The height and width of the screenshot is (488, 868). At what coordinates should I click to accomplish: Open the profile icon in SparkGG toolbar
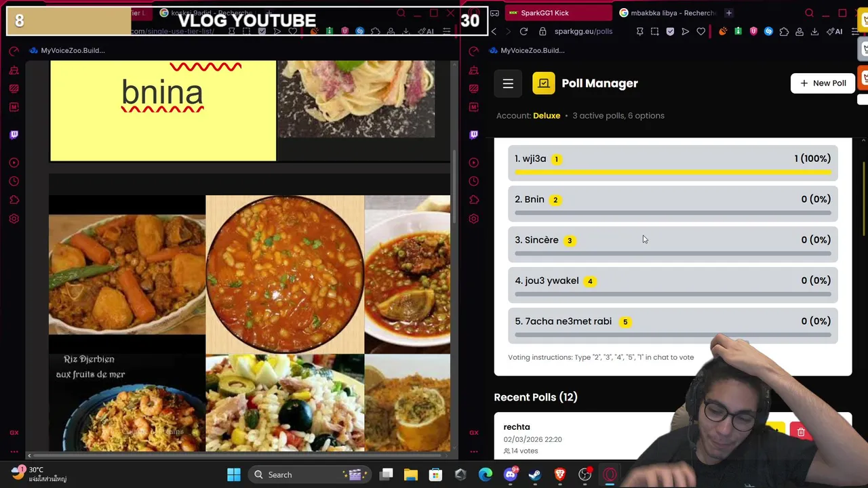pyautogui.click(x=800, y=31)
